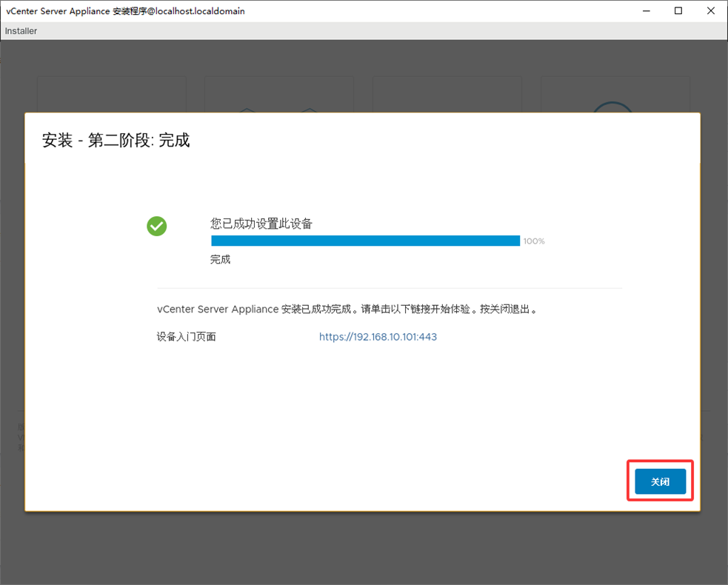Click the window title bar text

tap(126, 11)
